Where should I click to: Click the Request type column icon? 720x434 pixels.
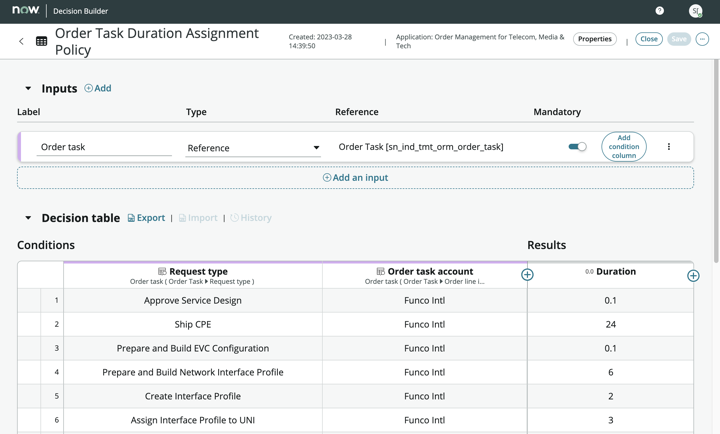click(x=162, y=271)
